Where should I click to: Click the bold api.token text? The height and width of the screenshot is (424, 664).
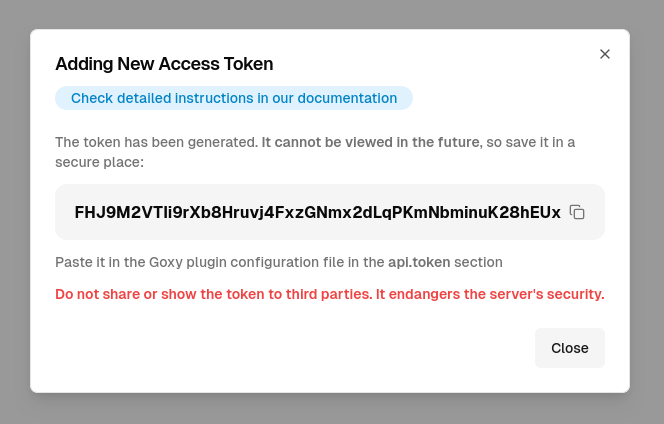[x=419, y=262]
